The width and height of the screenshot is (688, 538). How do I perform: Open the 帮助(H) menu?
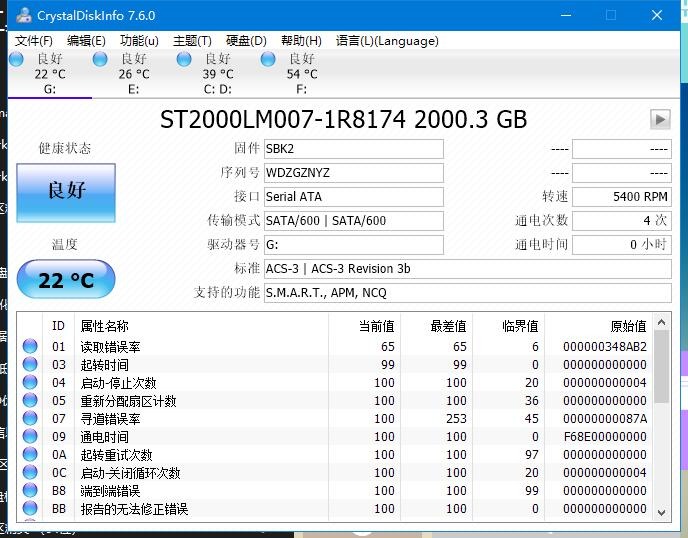[301, 41]
